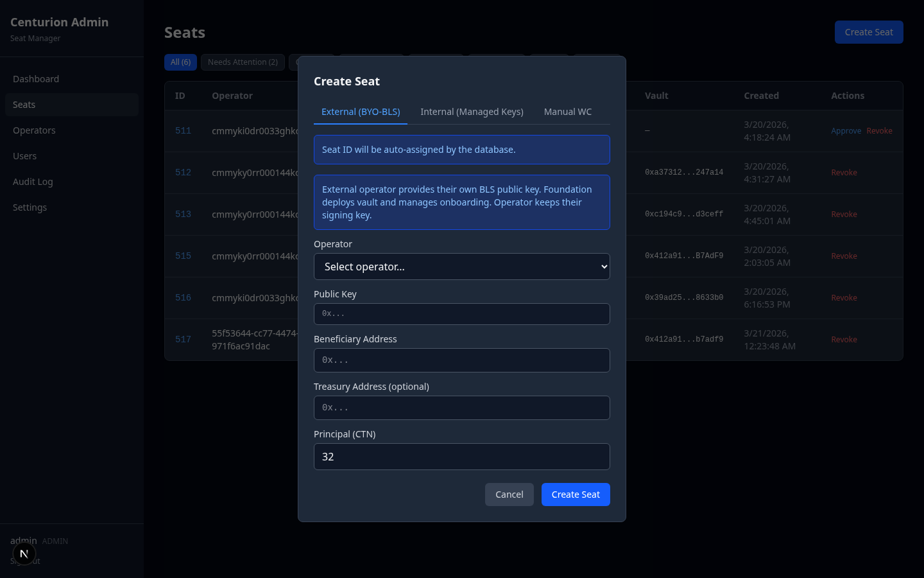Screen dimensions: 924x578
Task: Open the Manual WC tab
Action: [x=567, y=111]
